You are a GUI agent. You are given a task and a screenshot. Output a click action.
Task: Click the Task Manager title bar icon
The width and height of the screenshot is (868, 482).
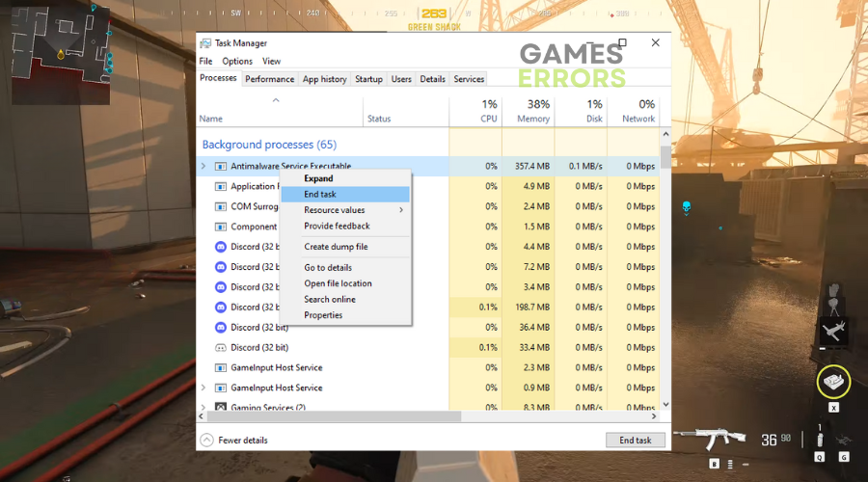[x=205, y=43]
